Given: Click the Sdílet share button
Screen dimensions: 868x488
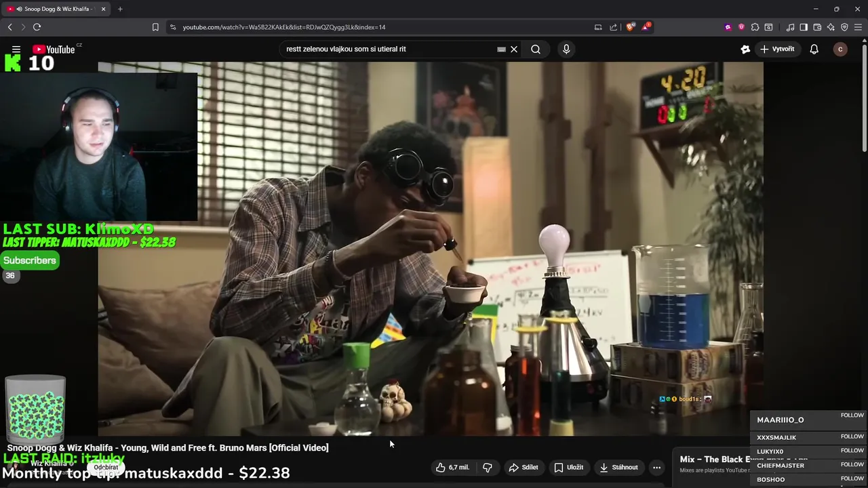Looking at the screenshot, I should (524, 467).
